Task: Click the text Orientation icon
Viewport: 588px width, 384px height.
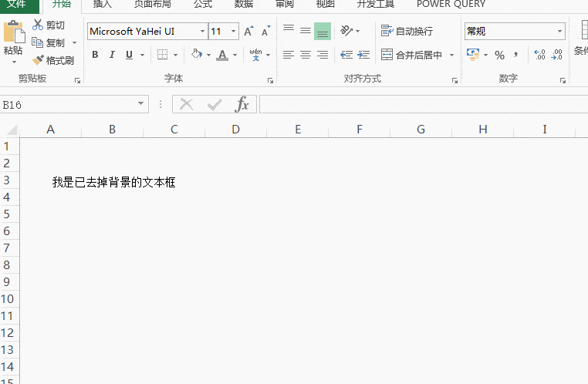Action: [x=346, y=30]
